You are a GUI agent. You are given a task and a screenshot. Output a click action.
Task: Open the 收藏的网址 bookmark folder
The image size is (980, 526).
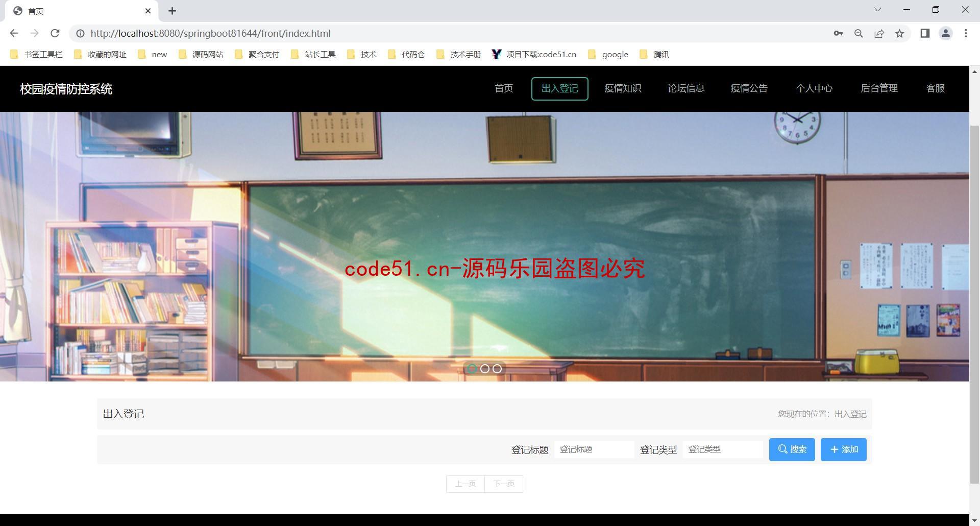point(101,54)
